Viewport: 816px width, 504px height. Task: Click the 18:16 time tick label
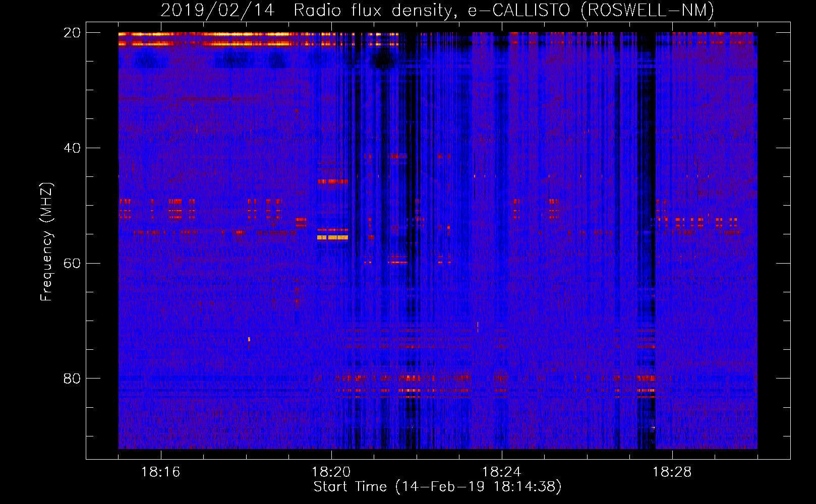[161, 472]
